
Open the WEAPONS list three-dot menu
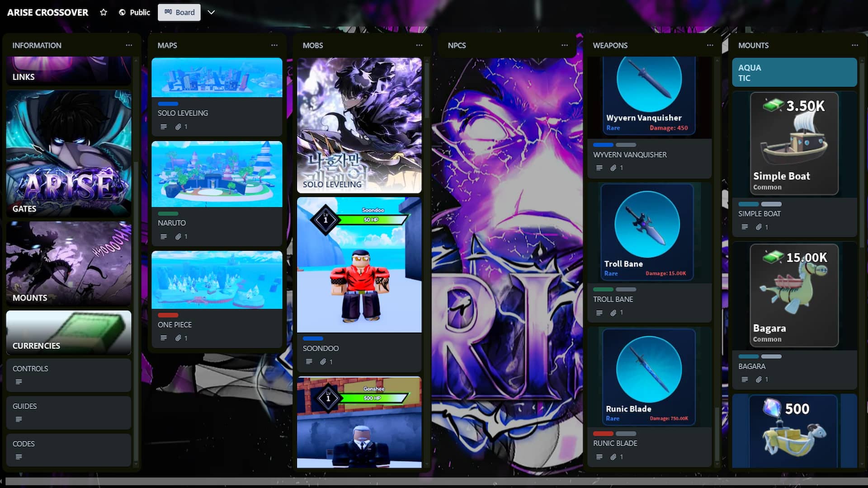pos(710,45)
